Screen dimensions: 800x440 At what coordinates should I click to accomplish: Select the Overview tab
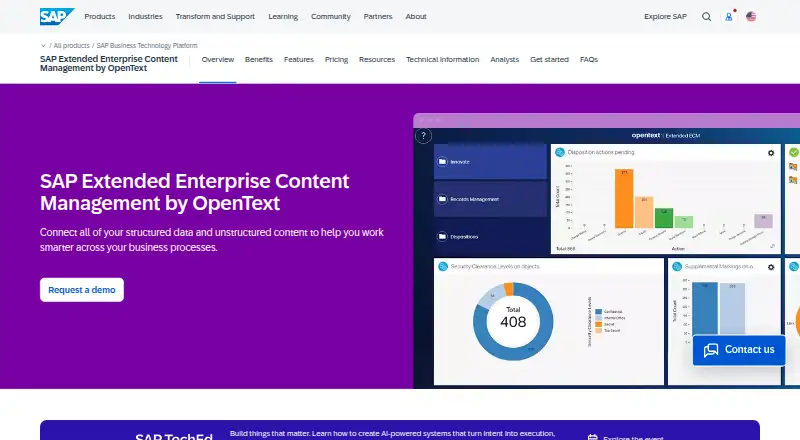pos(218,59)
